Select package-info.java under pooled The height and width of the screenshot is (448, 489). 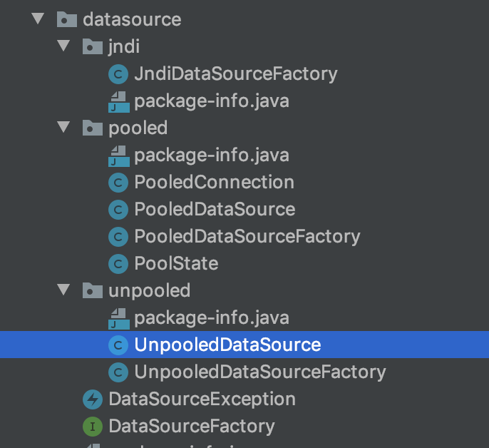pos(211,155)
